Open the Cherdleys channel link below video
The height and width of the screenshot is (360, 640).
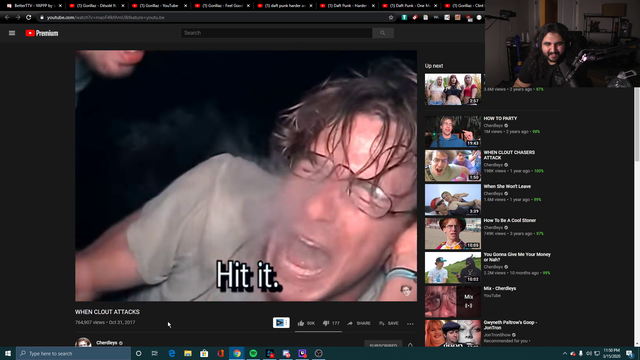[107, 343]
